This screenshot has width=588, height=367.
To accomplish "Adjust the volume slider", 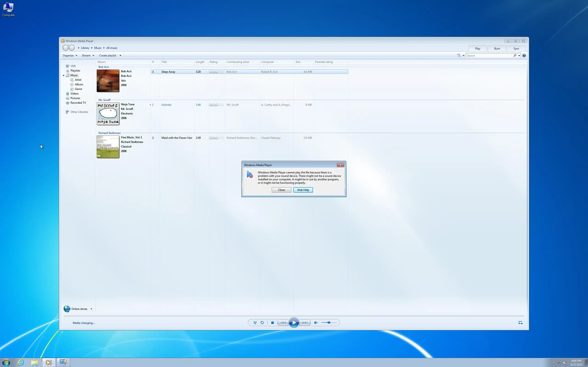I will coord(329,323).
